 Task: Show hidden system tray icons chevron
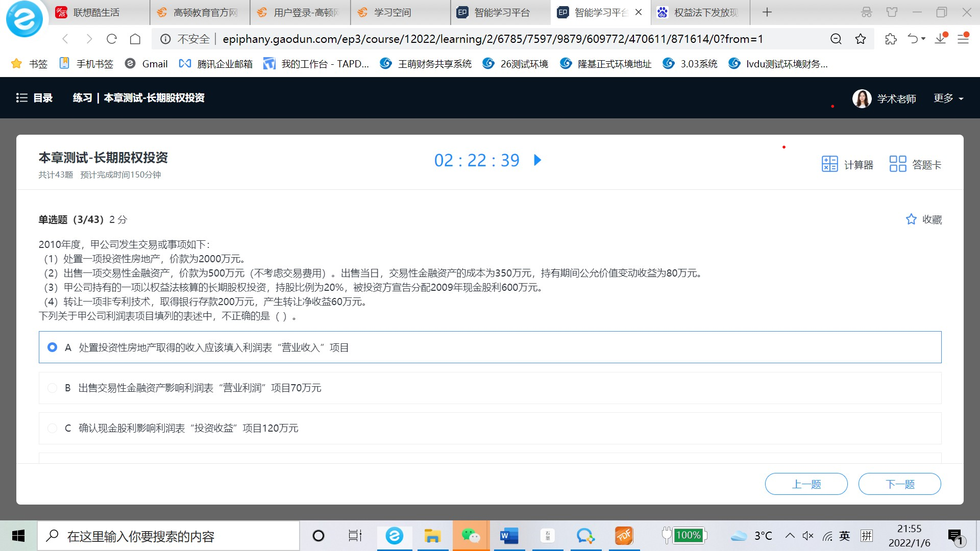790,536
